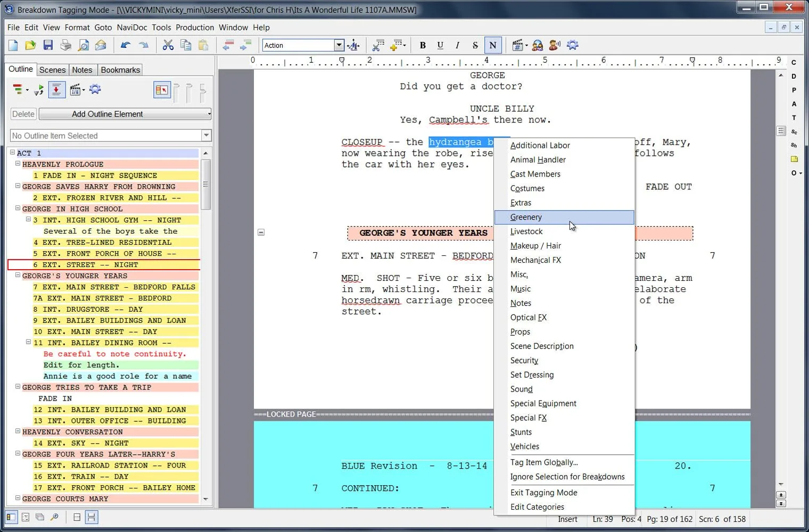
Task: Click the Delete button in the outline panel
Action: [x=23, y=114]
